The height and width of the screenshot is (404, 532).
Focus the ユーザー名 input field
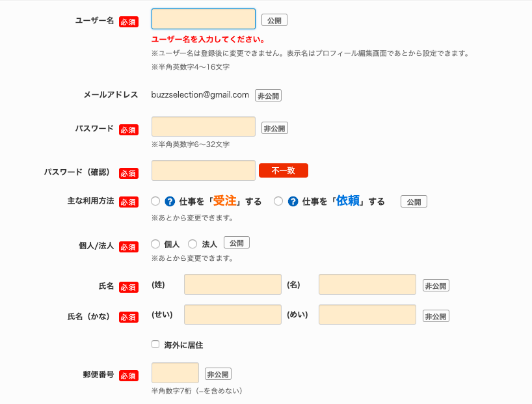pyautogui.click(x=204, y=19)
